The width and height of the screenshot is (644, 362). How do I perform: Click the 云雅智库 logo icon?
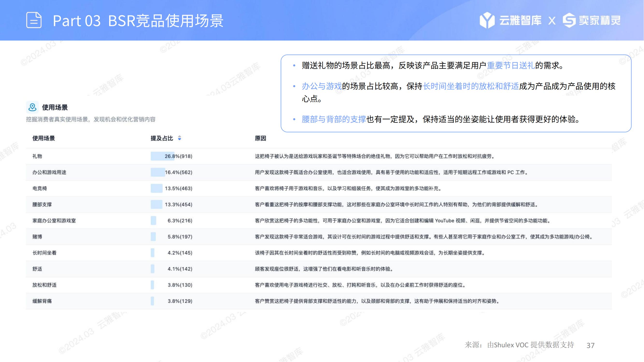487,20
